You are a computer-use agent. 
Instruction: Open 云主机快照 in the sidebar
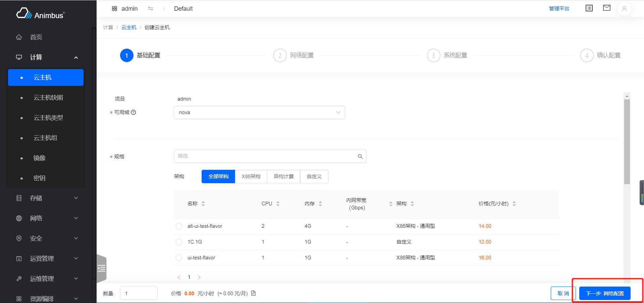[48, 98]
